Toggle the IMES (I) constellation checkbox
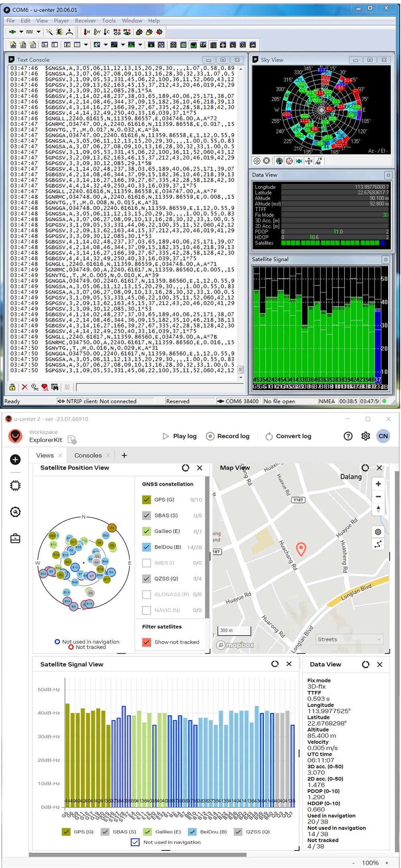Viewport: 401px width, 868px height. 146,563
